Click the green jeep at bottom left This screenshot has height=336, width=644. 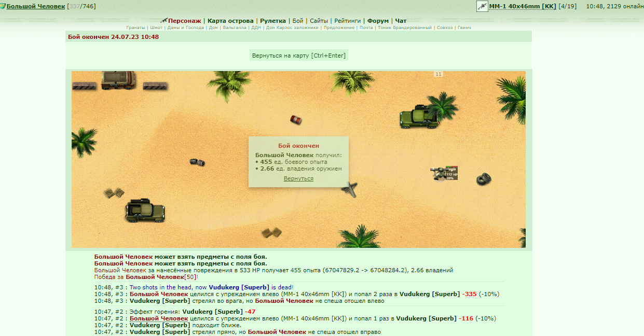click(x=145, y=211)
